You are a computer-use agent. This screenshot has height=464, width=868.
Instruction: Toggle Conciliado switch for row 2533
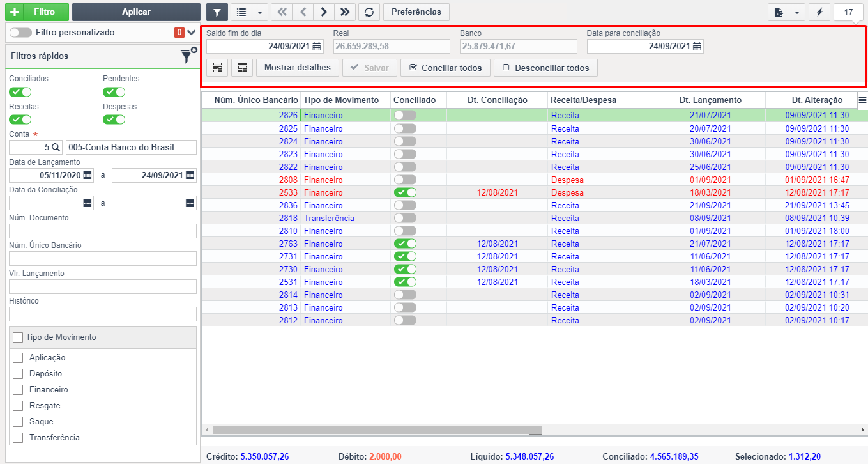405,192
